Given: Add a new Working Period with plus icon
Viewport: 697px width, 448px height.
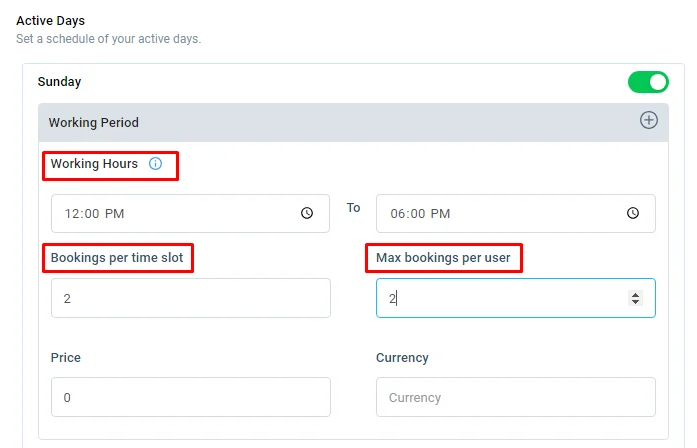Looking at the screenshot, I should point(649,120).
